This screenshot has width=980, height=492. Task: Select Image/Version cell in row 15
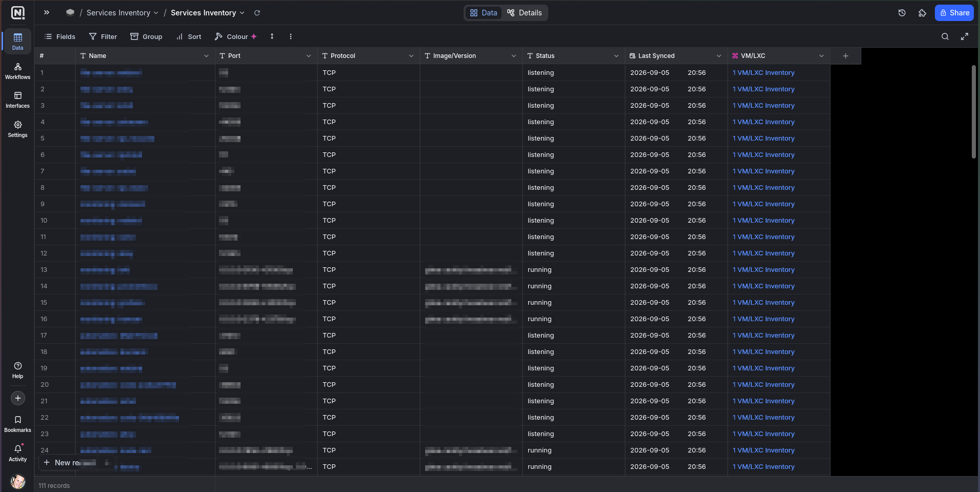point(471,303)
